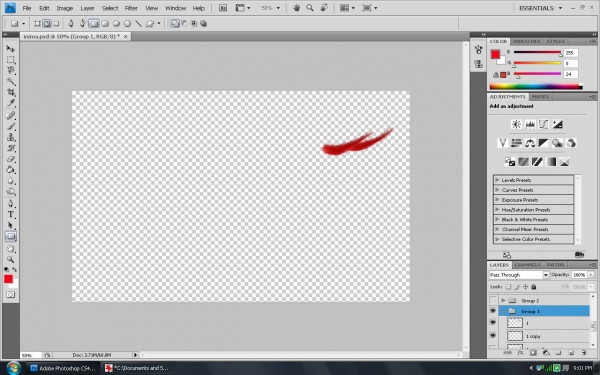Toggle lock all
This screenshot has width=600, height=375.
pyautogui.click(x=534, y=287)
